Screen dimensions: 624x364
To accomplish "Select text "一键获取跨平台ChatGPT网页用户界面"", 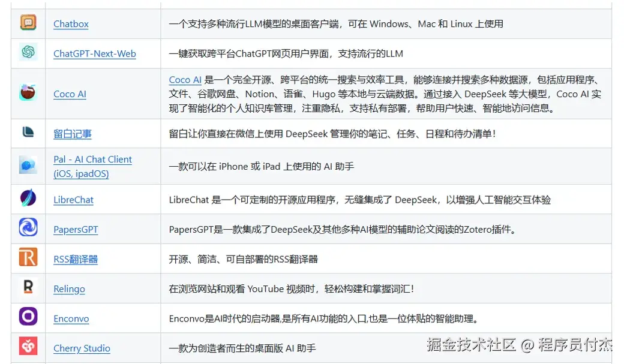I will point(249,54).
